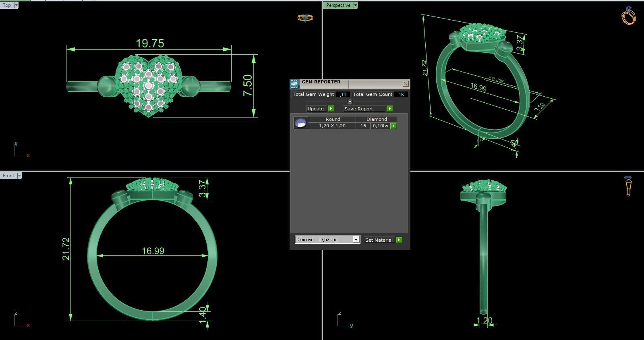This screenshot has width=644, height=340.
Task: Click the green arrow next to Update
Action: click(331, 109)
